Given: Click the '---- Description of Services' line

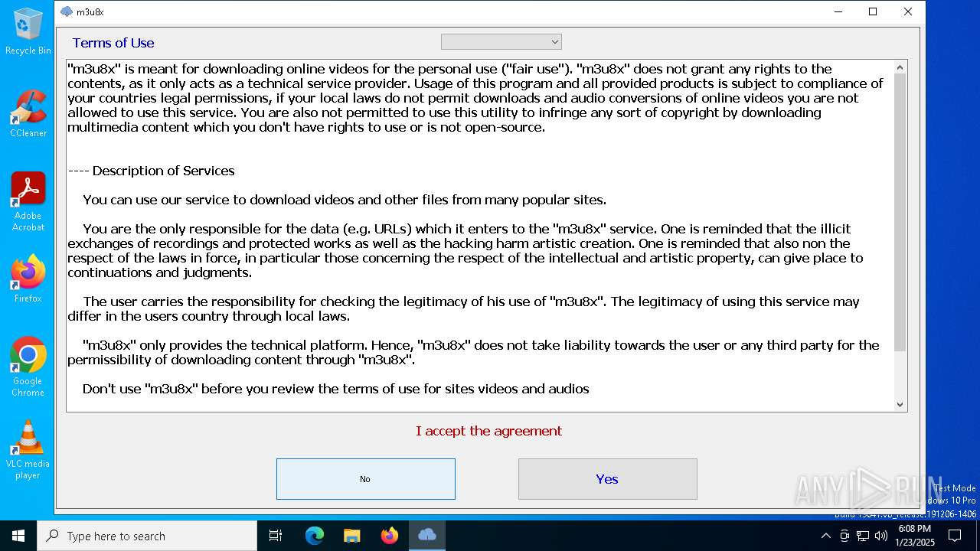Looking at the screenshot, I should pos(151,171).
